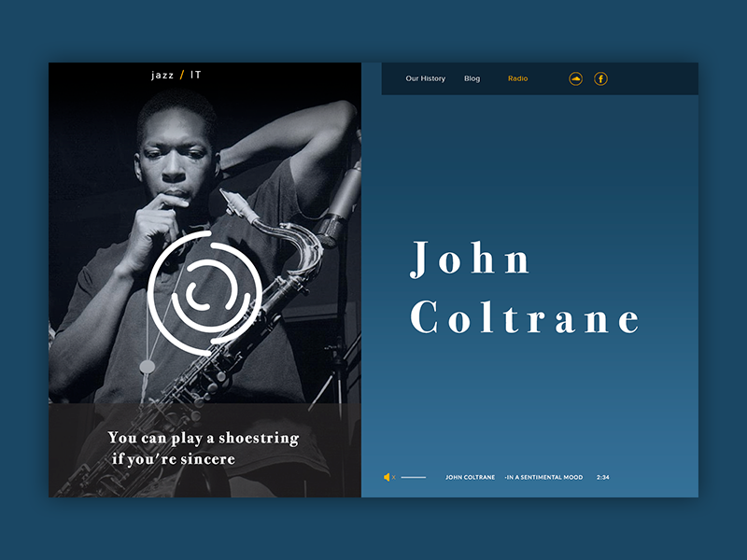Click the JOHN COLTRANE track artist label

[471, 477]
